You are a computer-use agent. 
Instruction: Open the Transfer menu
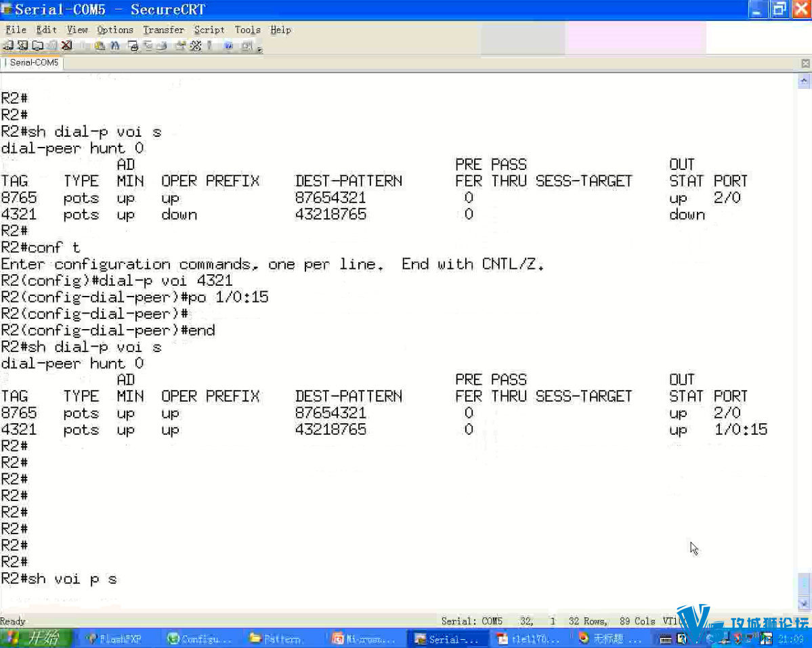(x=164, y=30)
